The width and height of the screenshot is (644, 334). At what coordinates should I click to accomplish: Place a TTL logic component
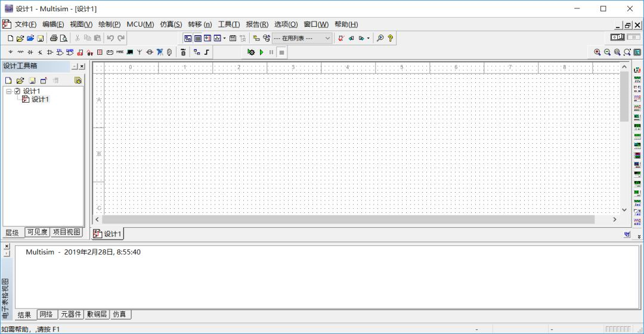(x=60, y=52)
